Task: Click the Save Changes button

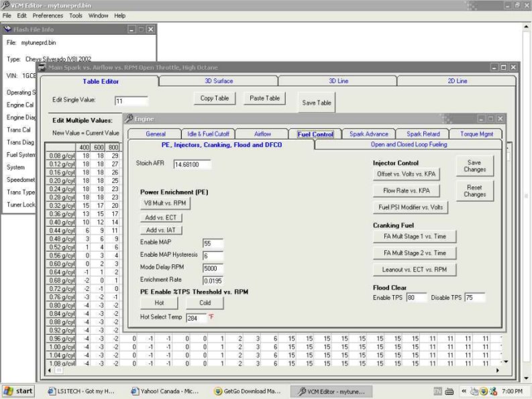Action: [x=474, y=166]
